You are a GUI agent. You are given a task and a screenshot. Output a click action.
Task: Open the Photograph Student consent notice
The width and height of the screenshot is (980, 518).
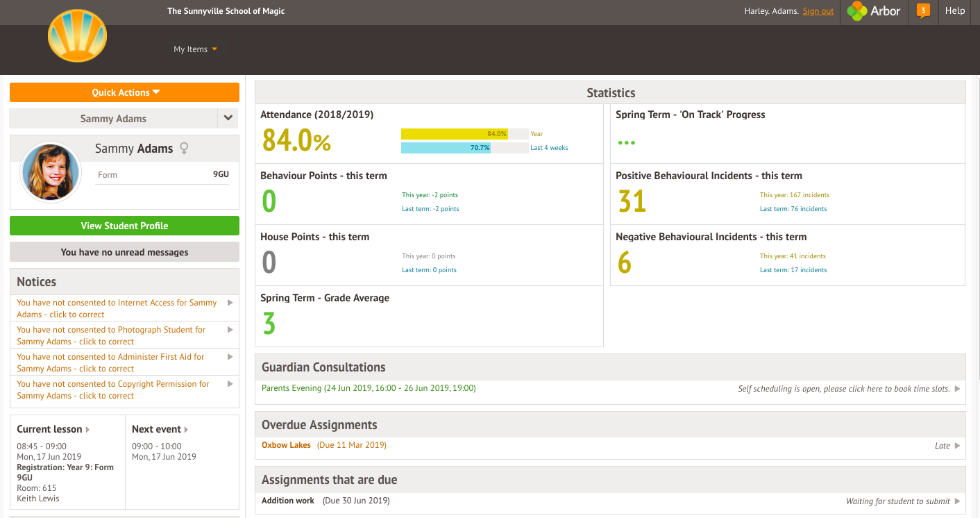tap(111, 335)
